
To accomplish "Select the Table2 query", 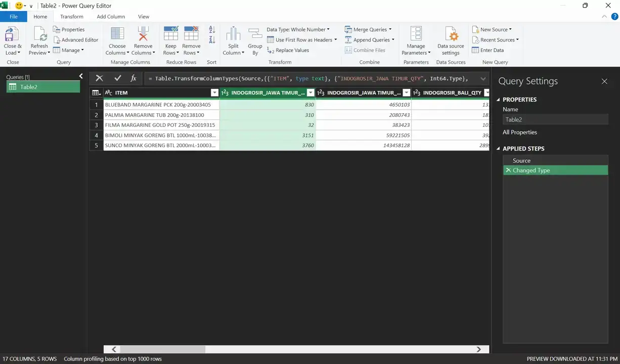I will pos(43,87).
